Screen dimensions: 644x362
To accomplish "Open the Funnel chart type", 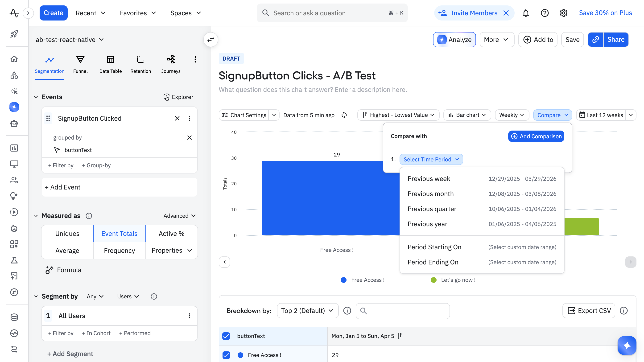I will [x=80, y=64].
